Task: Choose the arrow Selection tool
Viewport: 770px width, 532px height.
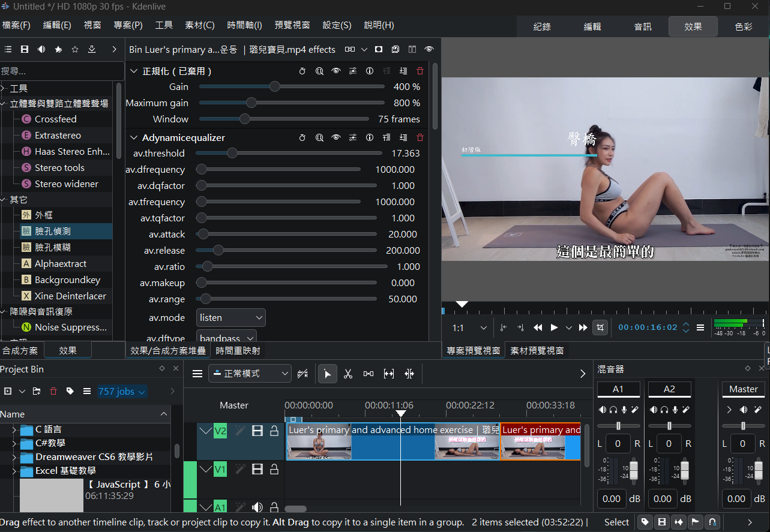Action: point(327,374)
